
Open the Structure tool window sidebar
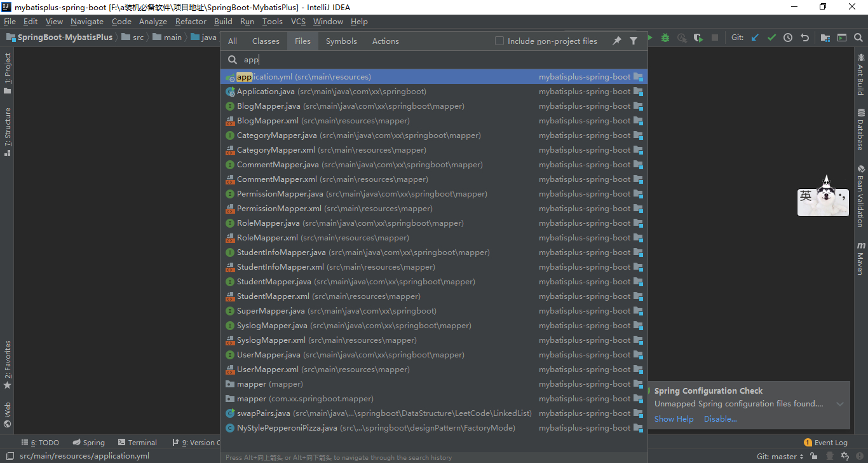8,132
